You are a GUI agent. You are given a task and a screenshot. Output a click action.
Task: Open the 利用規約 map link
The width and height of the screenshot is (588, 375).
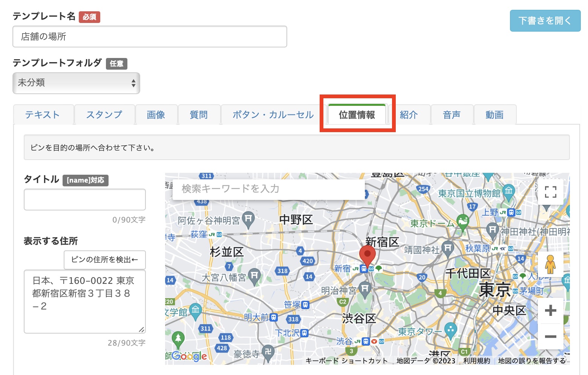click(x=476, y=361)
